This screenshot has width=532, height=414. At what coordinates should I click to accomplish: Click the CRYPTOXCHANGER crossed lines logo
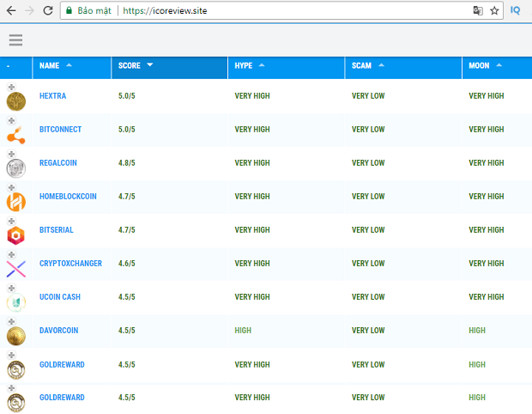pos(16,269)
